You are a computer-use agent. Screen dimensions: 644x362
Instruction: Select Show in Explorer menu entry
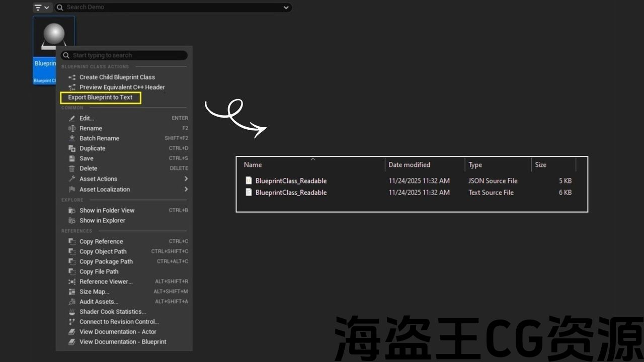click(x=102, y=220)
